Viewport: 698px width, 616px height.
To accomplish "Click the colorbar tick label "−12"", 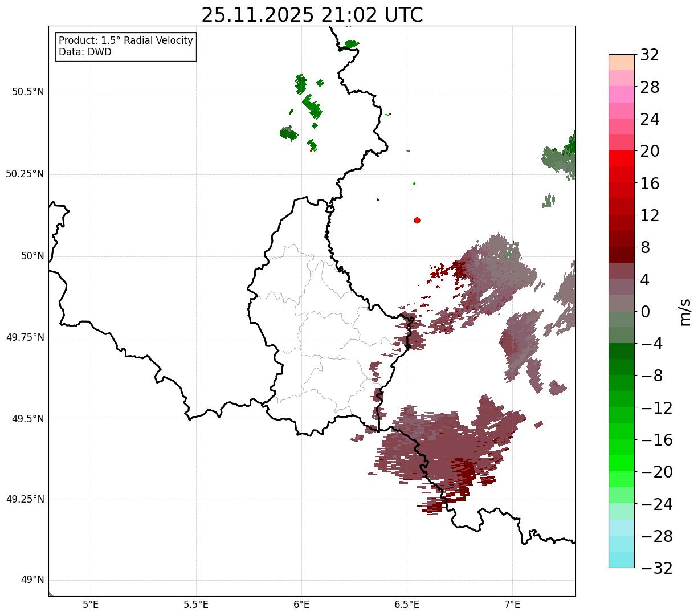I will tap(656, 408).
